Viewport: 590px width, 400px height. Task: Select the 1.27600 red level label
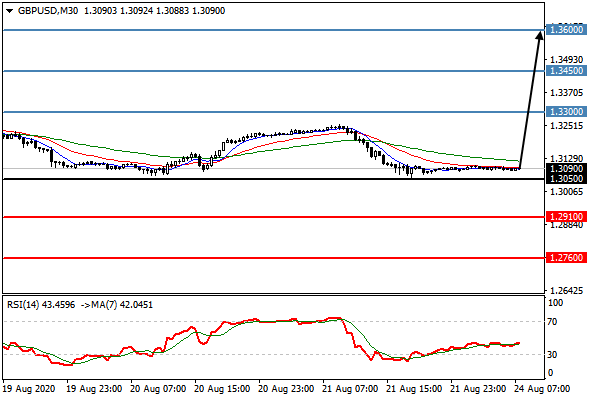566,258
